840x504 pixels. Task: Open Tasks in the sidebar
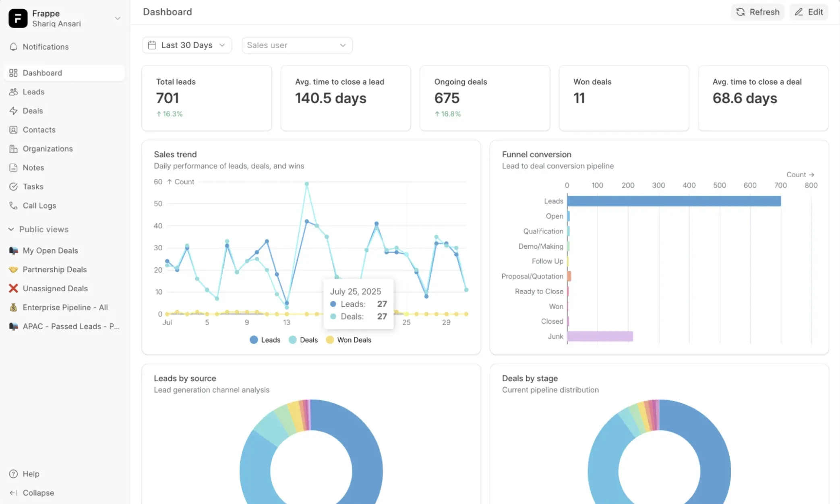coord(64,186)
